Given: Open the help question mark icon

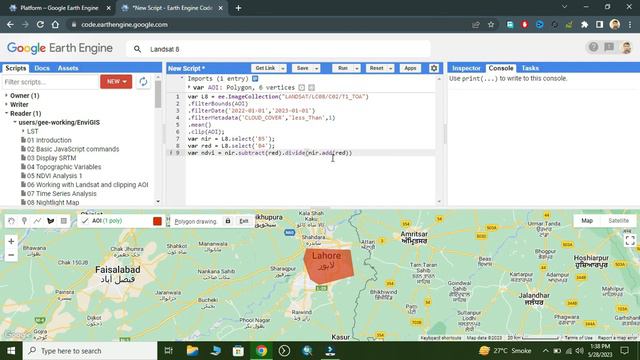Looking at the screenshot, I should pos(593,47).
